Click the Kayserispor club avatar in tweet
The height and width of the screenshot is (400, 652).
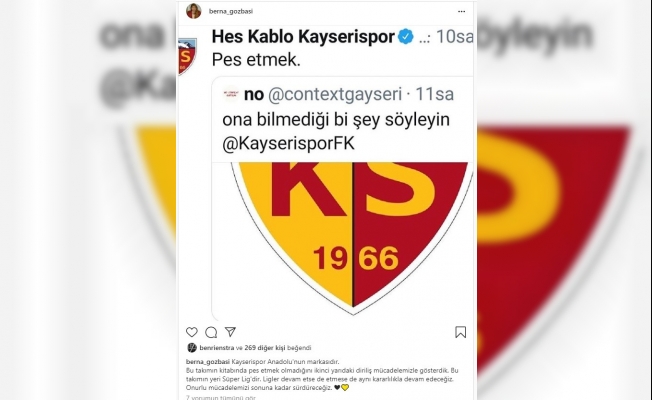coord(187,57)
